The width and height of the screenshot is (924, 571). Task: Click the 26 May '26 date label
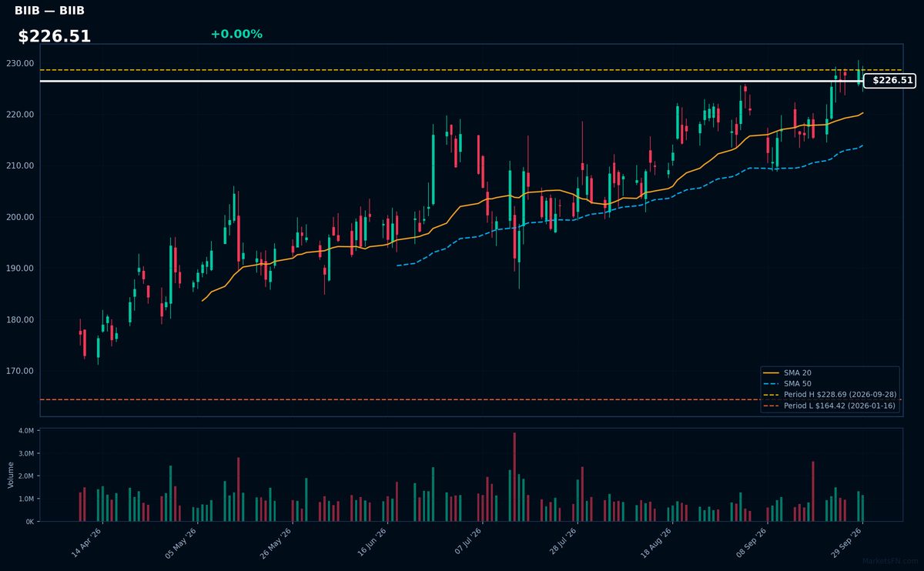tap(277, 543)
